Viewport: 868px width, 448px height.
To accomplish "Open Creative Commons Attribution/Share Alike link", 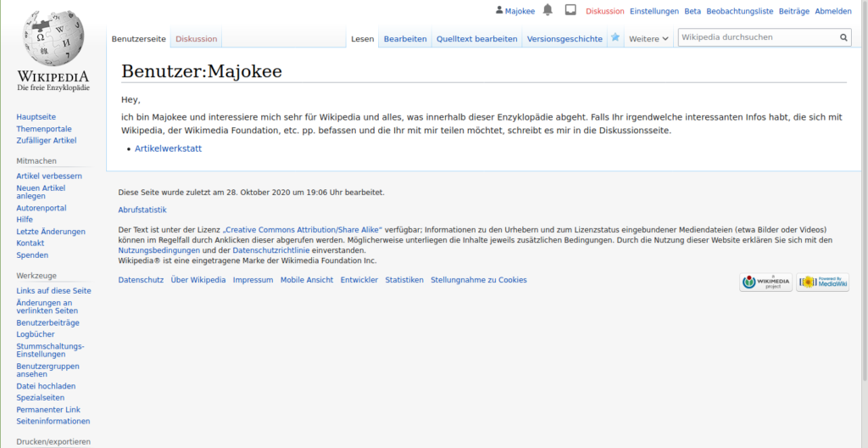I will pyautogui.click(x=303, y=229).
